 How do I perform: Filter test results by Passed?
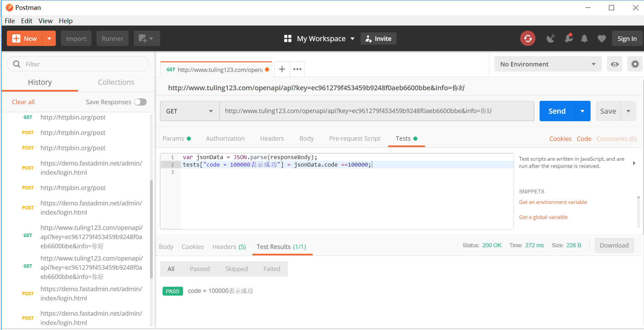tap(200, 269)
